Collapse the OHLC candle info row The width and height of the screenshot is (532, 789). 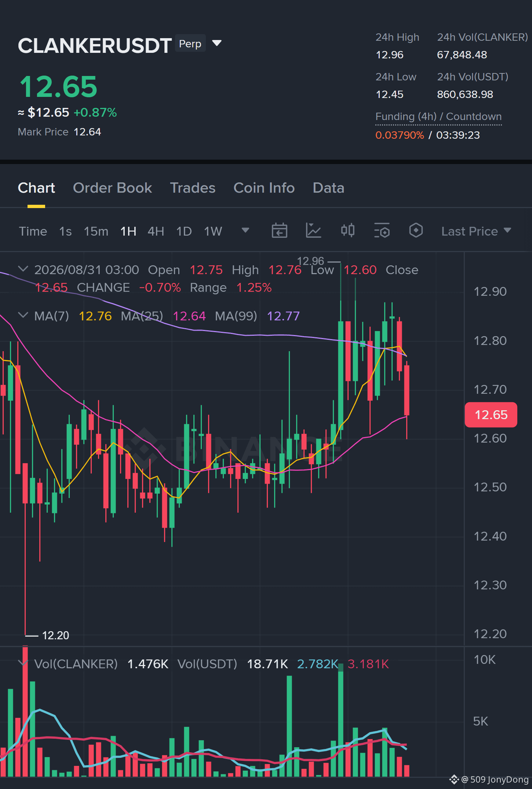click(23, 269)
